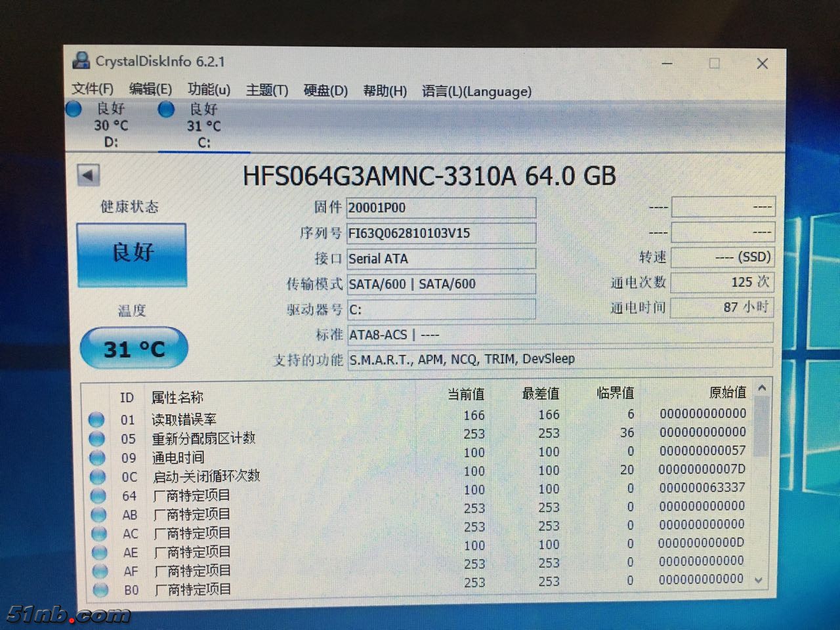
Task: Click the attribute list scrollbar thumb
Action: point(761,427)
